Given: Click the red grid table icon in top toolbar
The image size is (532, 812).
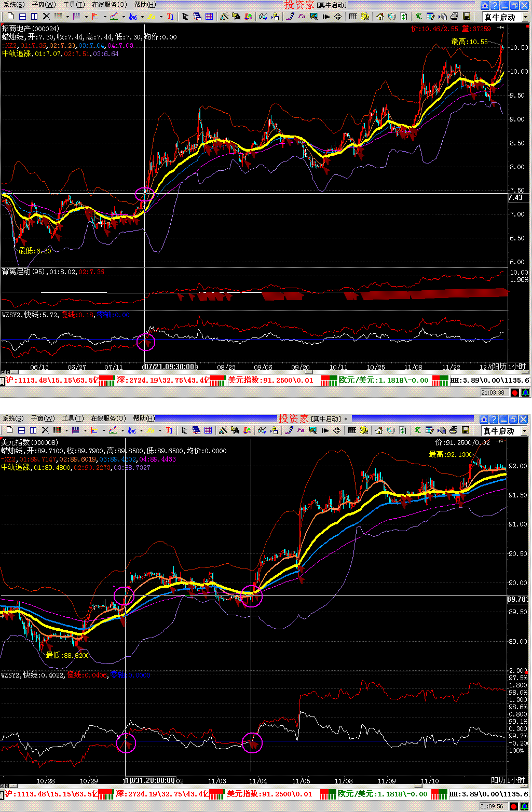Looking at the screenshot, I should coord(209,17).
